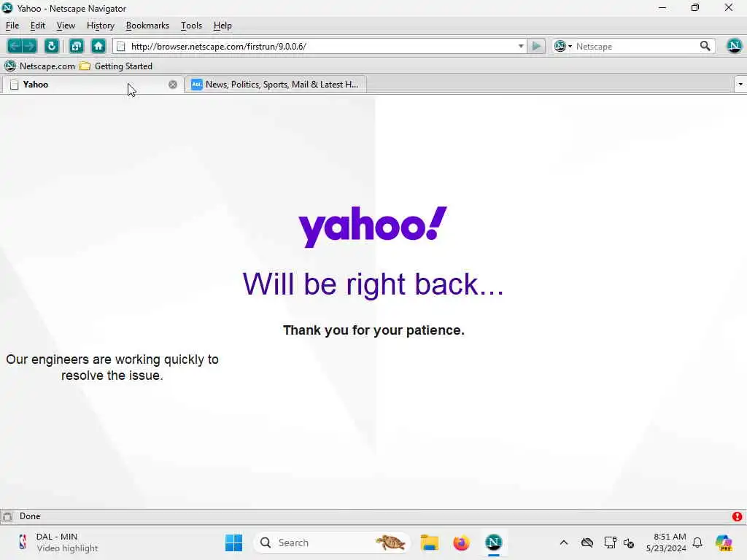
Task: Click the Copilot preview icon in taskbar
Action: 724,542
